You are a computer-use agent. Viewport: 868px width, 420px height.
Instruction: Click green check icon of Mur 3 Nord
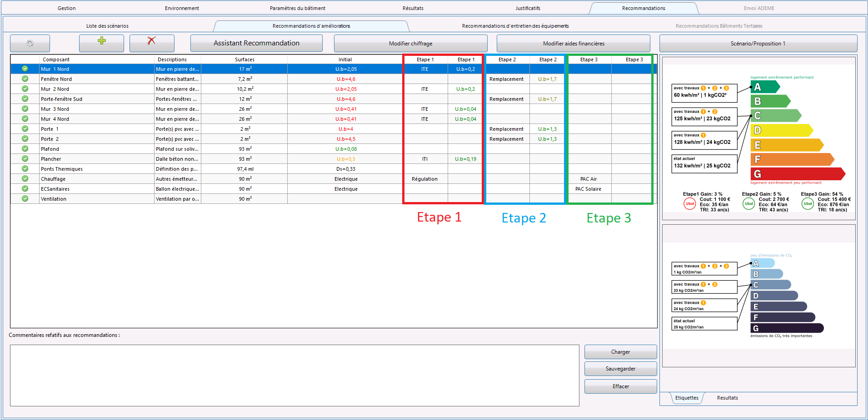(x=25, y=109)
